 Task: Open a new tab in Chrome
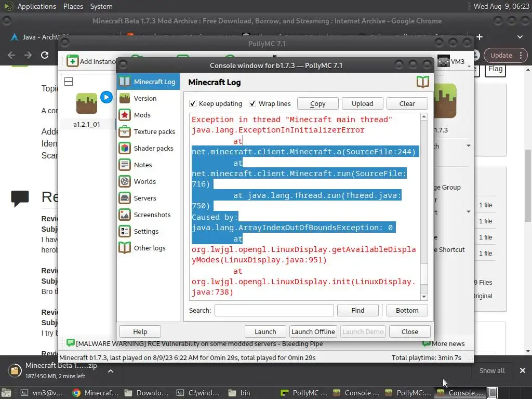480,37
